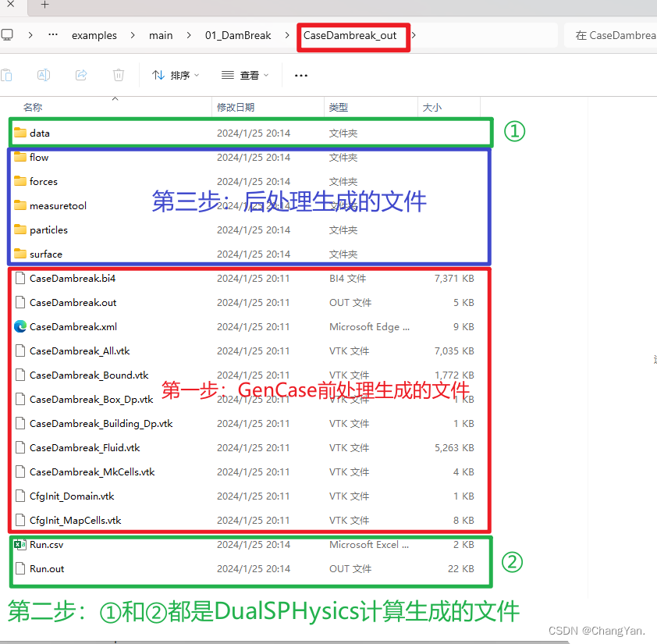Expand the hidden breadcrumb path ellipsis
The height and width of the screenshot is (644, 657).
53,35
